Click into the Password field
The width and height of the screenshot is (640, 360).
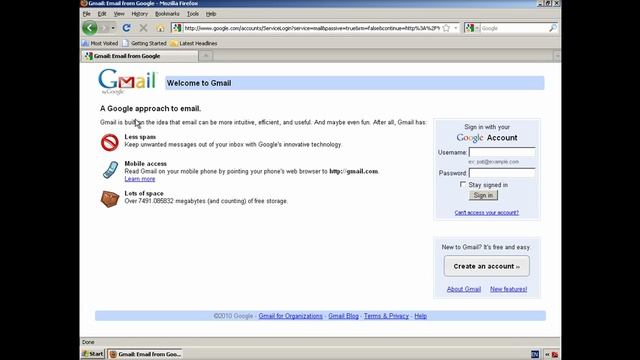pyautogui.click(x=502, y=173)
